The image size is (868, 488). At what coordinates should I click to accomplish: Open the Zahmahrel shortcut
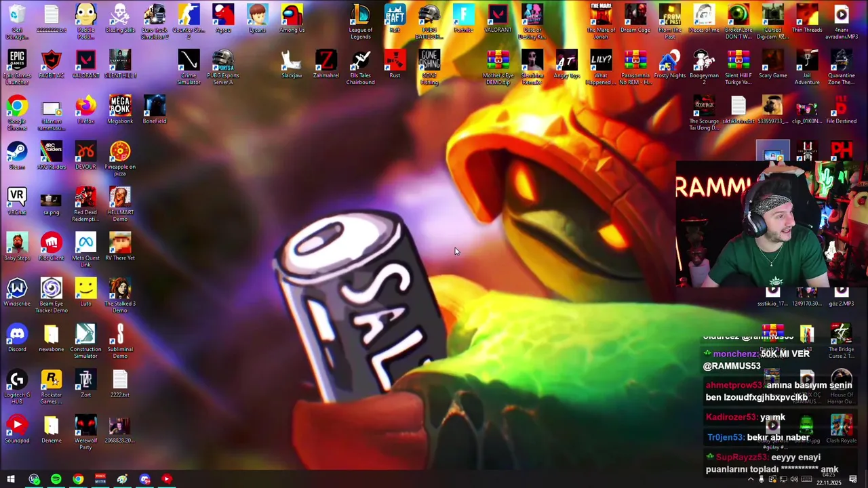click(326, 64)
